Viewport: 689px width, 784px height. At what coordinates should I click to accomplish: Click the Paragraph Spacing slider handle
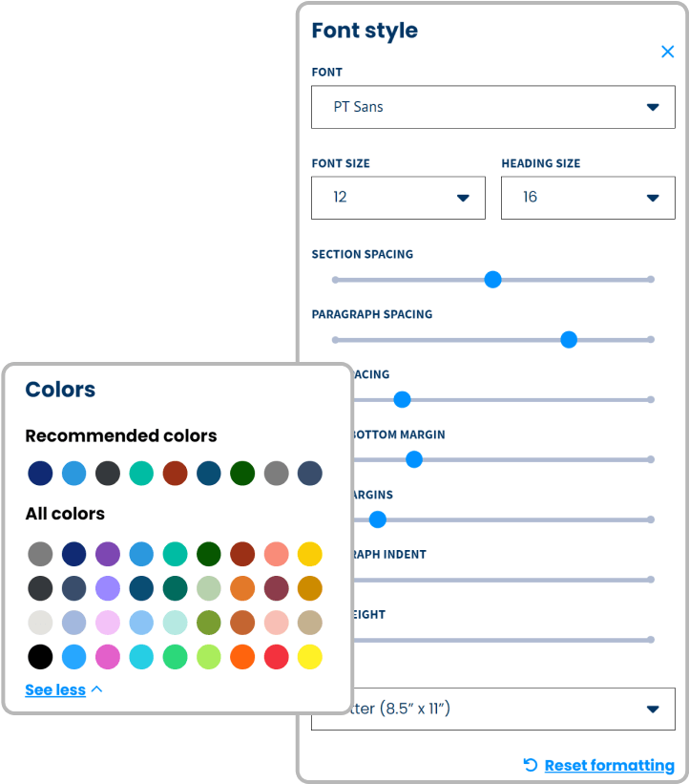click(569, 340)
